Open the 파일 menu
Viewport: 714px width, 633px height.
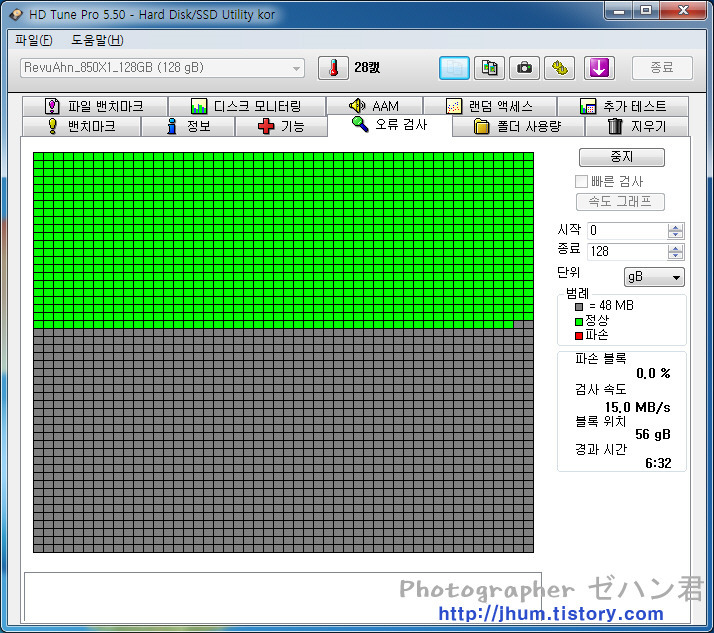click(34, 40)
